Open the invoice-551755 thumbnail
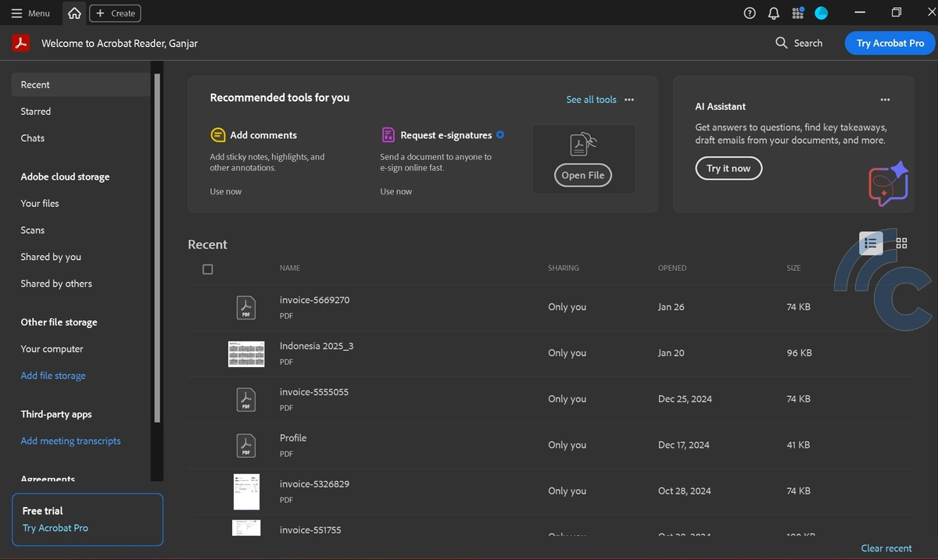 pyautogui.click(x=246, y=528)
